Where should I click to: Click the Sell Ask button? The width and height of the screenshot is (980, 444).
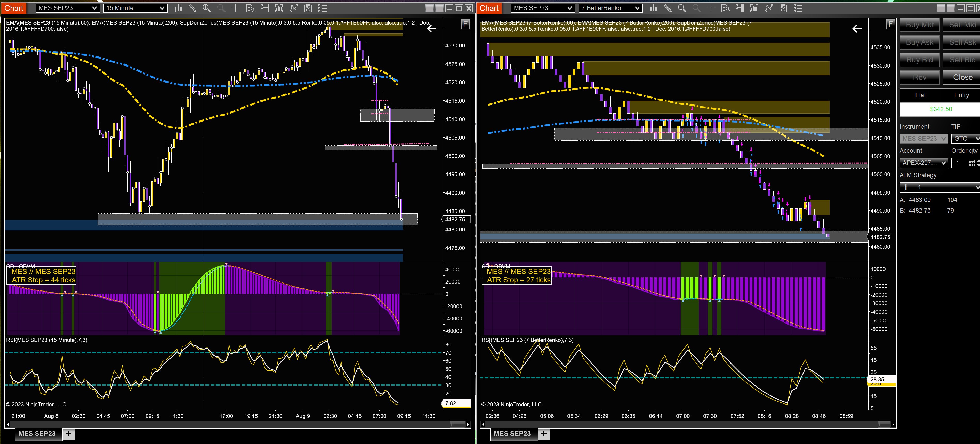click(x=961, y=42)
